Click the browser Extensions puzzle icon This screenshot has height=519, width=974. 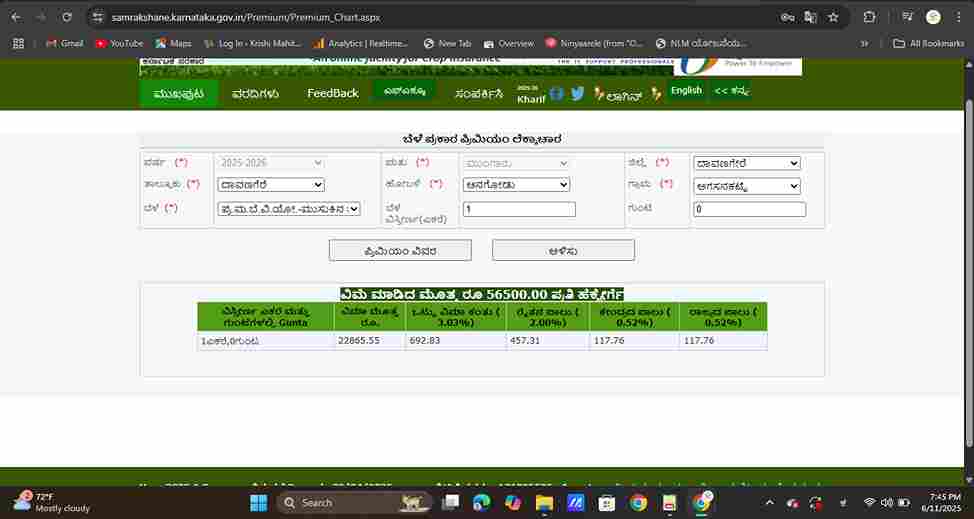point(869,17)
